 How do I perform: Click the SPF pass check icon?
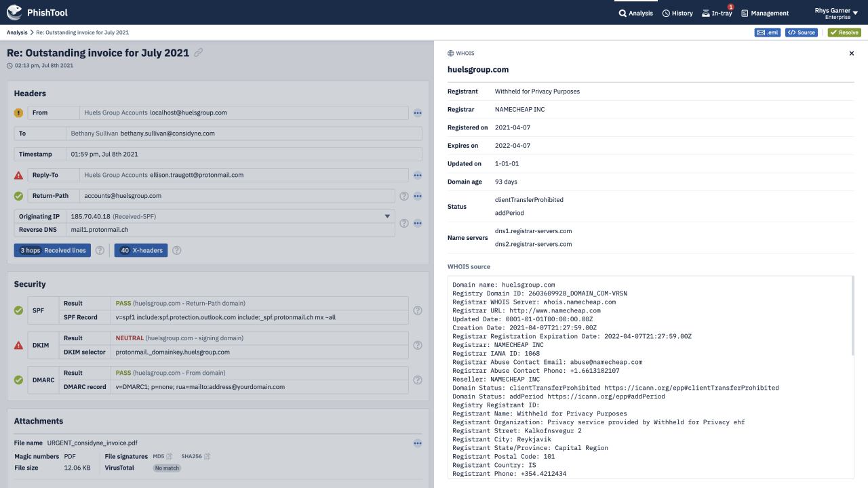click(x=18, y=310)
